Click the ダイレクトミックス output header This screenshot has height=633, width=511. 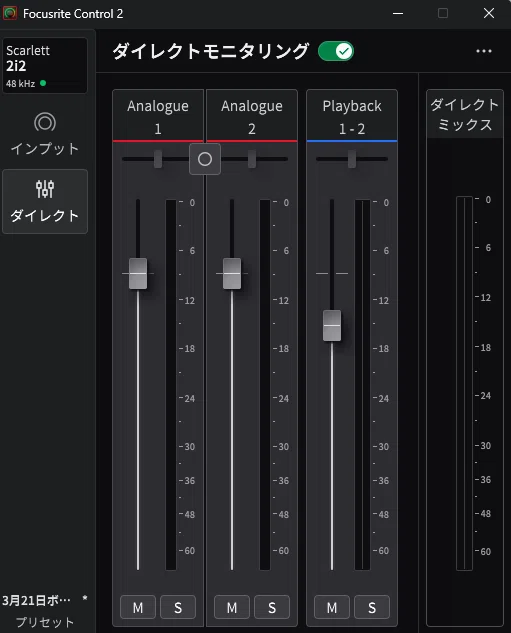click(465, 115)
